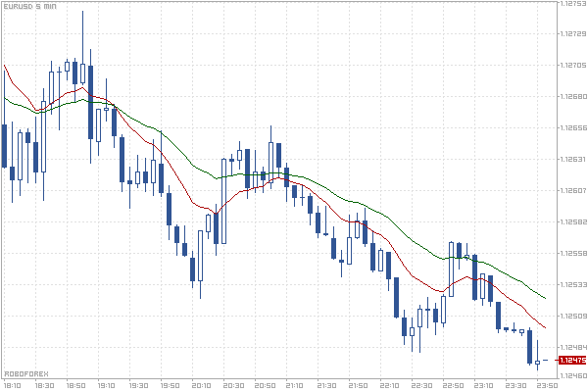Click the 22:30 time axis label
The height and width of the screenshot is (392, 588).
421,385
